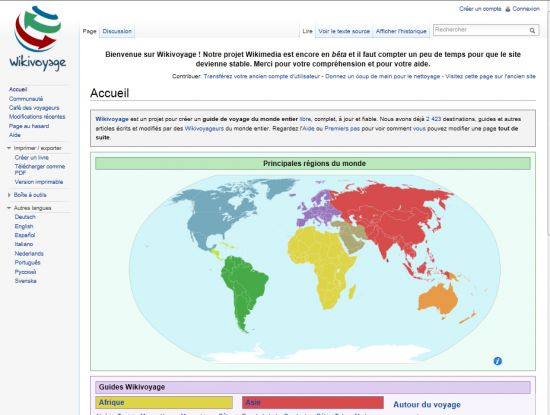Switch to the Svenska language version

tap(25, 281)
